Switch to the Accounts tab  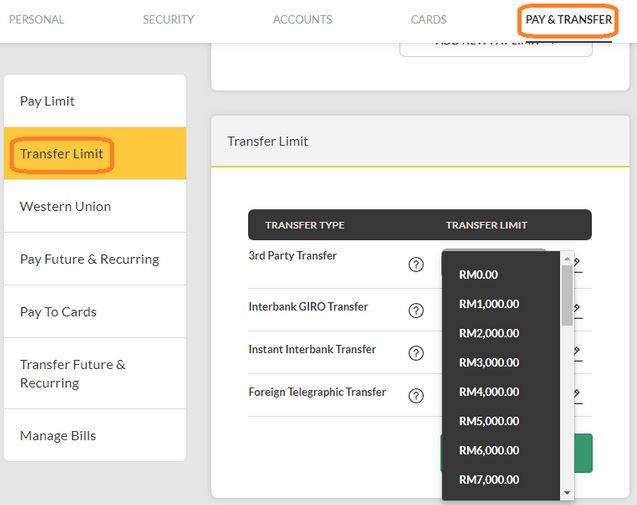tap(302, 20)
